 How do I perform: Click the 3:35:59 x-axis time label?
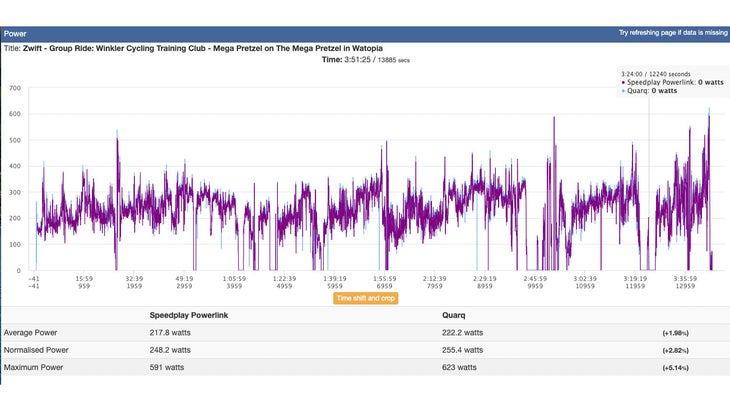[x=685, y=279]
